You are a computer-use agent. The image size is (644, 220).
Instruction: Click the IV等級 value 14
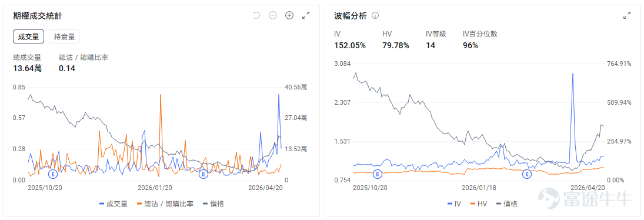(431, 45)
